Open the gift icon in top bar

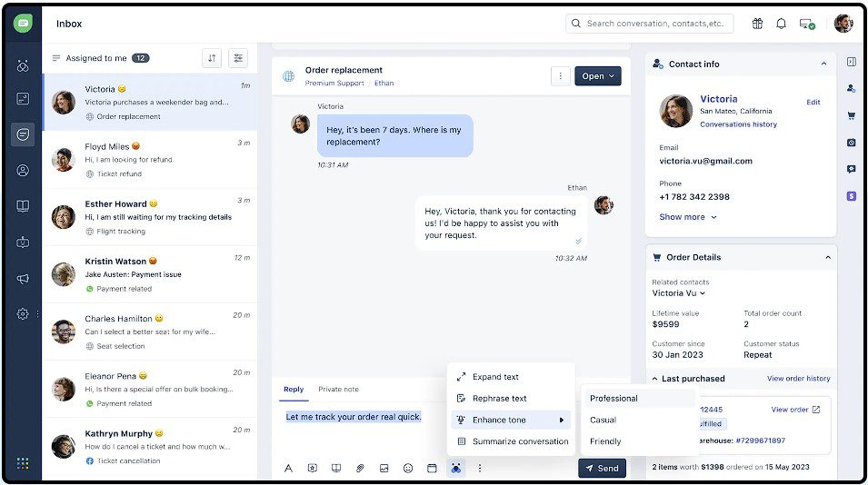tap(757, 24)
